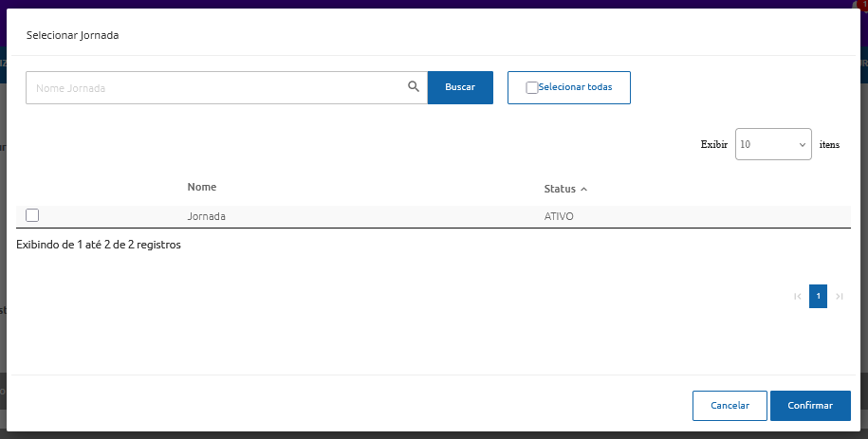Click the ATIVO status cell

[x=559, y=216]
